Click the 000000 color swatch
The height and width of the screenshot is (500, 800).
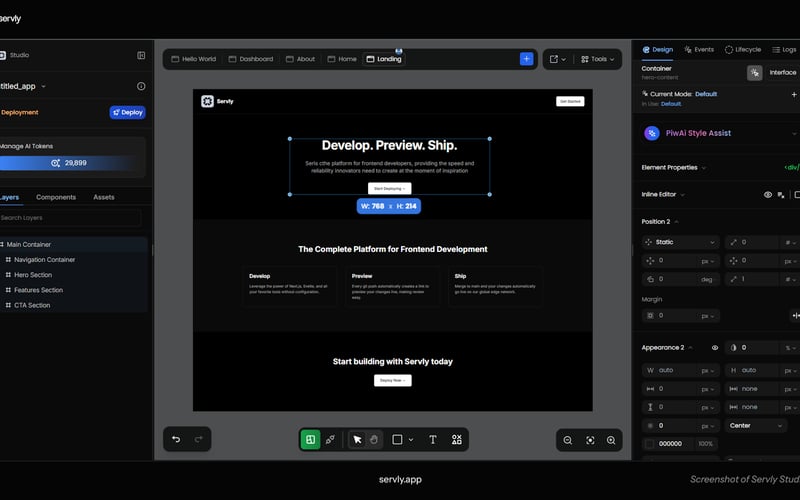click(x=649, y=444)
